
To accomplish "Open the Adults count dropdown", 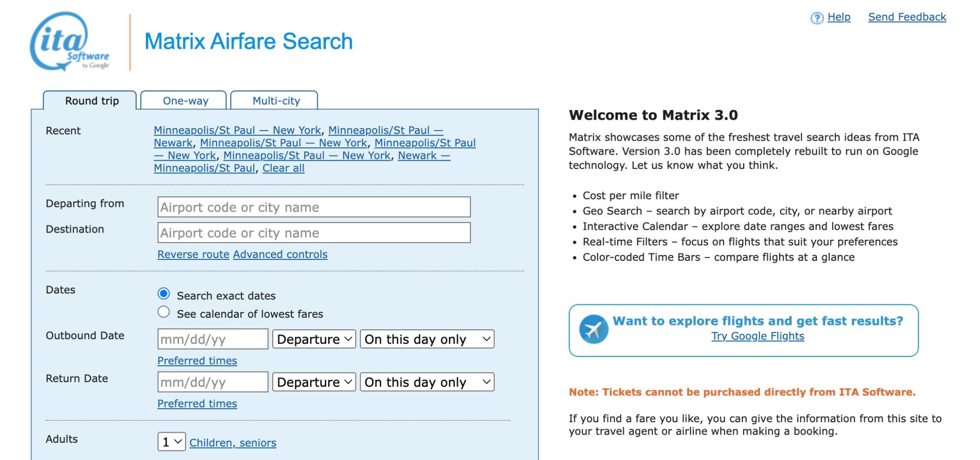I will click(171, 442).
